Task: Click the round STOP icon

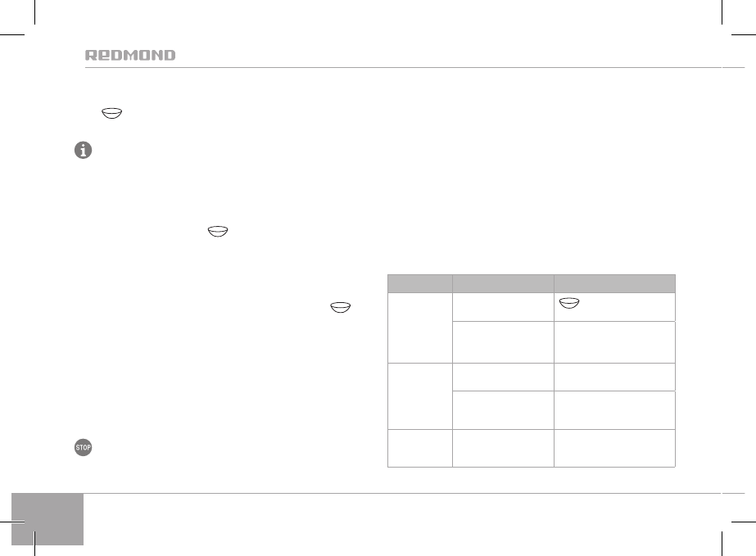Action: point(83,448)
